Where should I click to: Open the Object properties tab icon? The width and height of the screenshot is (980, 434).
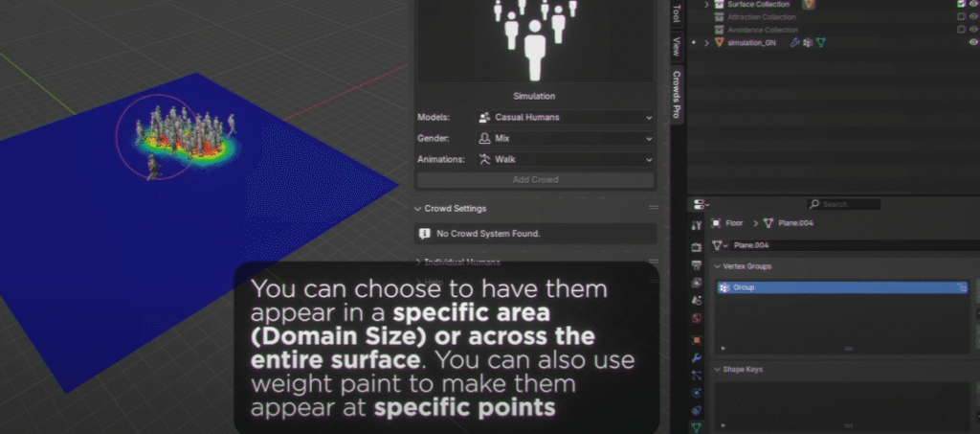(696, 337)
